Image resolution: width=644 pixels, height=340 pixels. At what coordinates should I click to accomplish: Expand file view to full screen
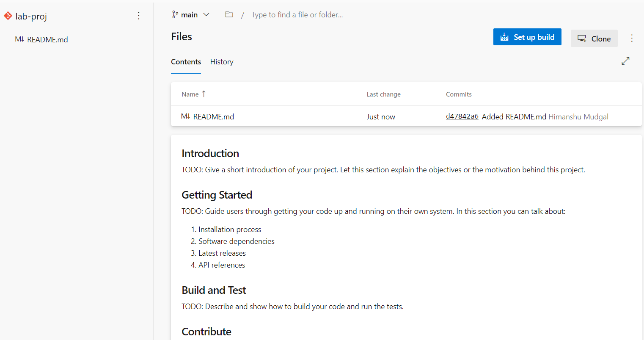pyautogui.click(x=625, y=61)
